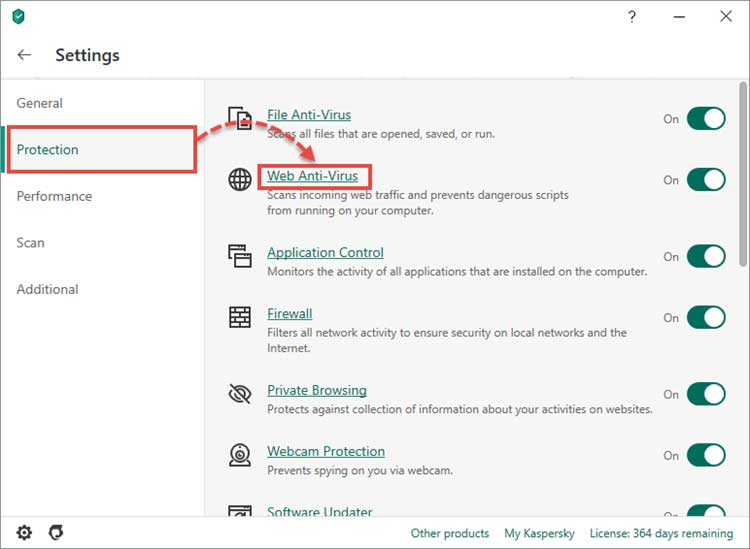Click the support agent icon beside the gear
The image size is (750, 549).
[56, 532]
